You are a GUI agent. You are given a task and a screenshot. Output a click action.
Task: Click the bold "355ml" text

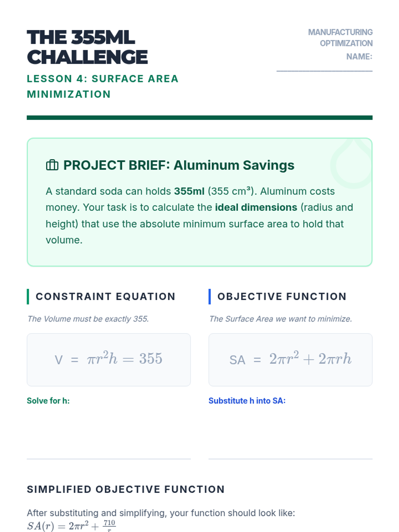pos(189,191)
